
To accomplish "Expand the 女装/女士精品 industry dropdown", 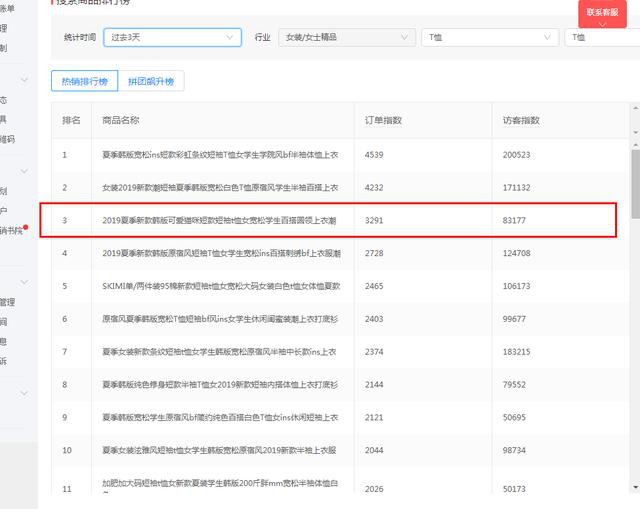I will coord(346,37).
